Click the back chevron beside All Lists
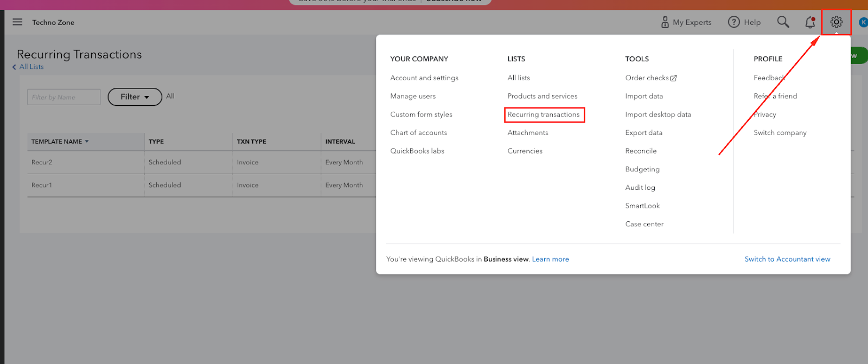868x364 pixels. point(14,67)
